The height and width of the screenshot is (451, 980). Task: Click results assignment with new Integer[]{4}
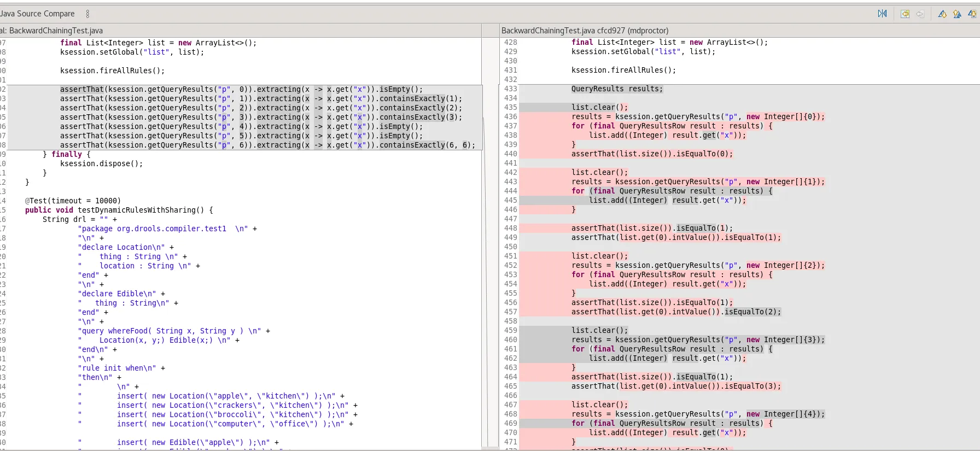pos(698,414)
